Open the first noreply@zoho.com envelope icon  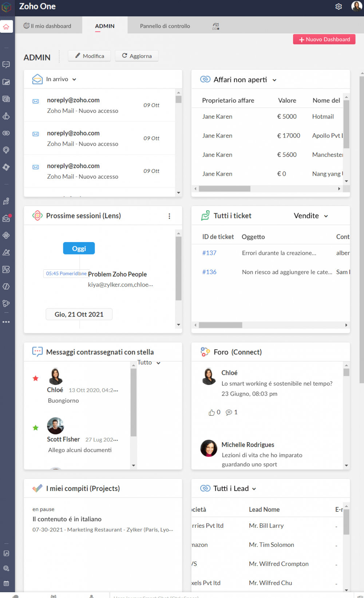click(x=36, y=101)
